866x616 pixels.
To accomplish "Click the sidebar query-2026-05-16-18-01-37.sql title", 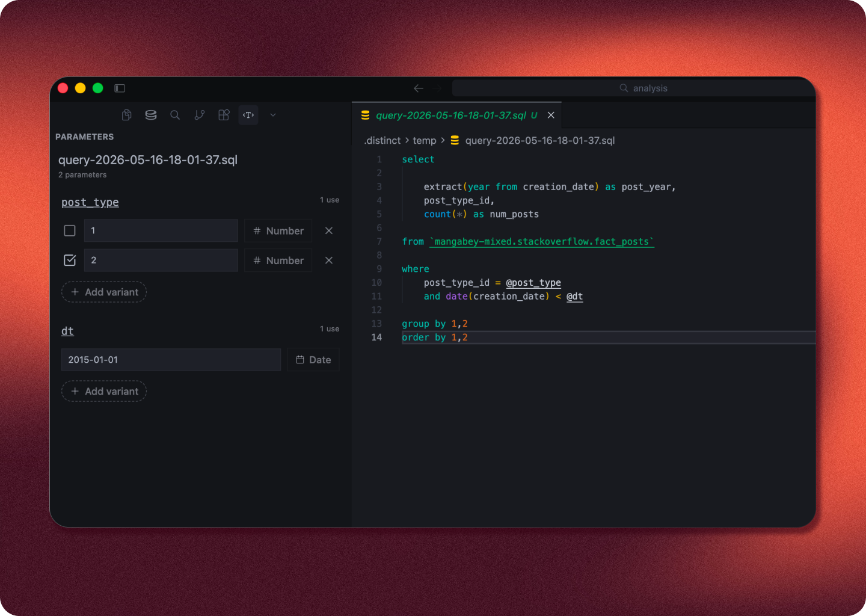I will [x=148, y=160].
